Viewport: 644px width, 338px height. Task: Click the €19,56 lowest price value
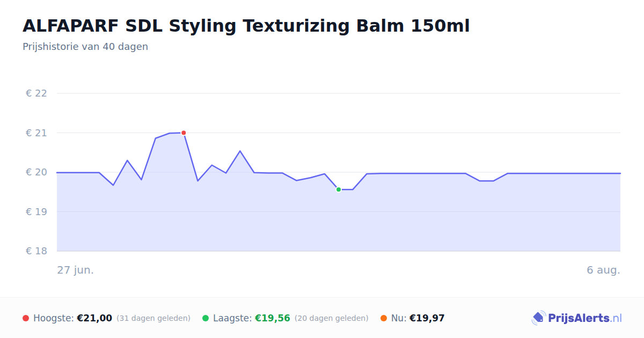click(273, 318)
